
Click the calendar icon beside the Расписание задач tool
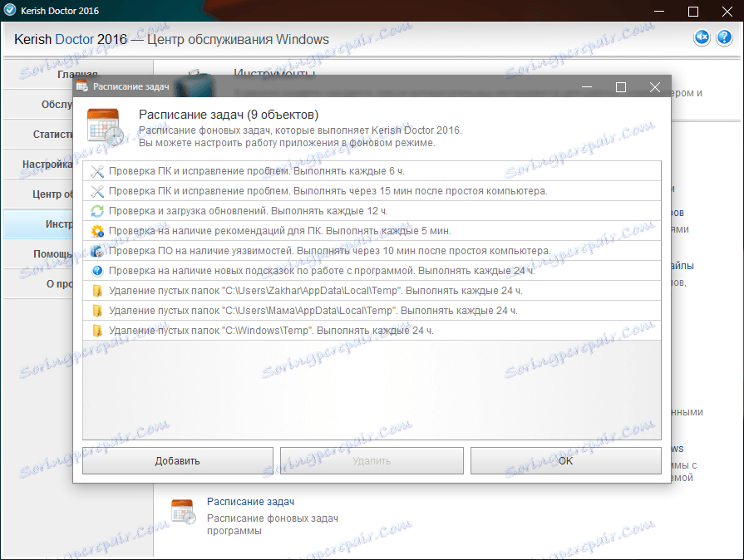(x=183, y=512)
